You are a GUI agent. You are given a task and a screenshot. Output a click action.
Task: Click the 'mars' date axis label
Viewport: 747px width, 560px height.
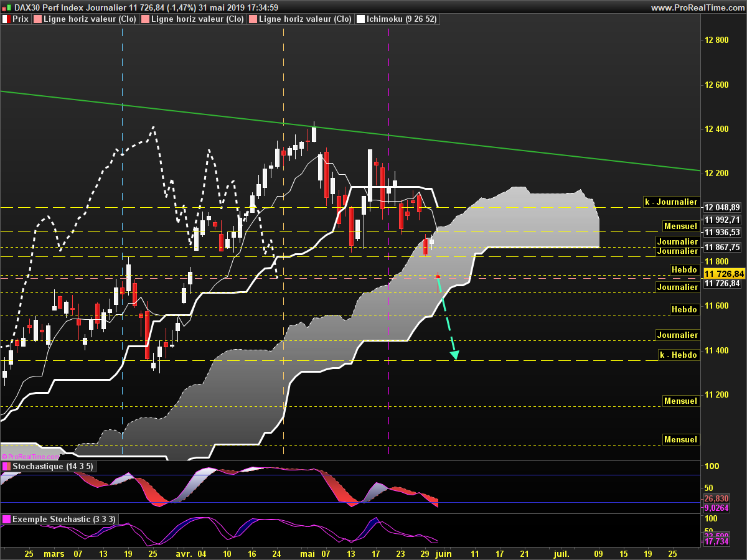tap(54, 553)
